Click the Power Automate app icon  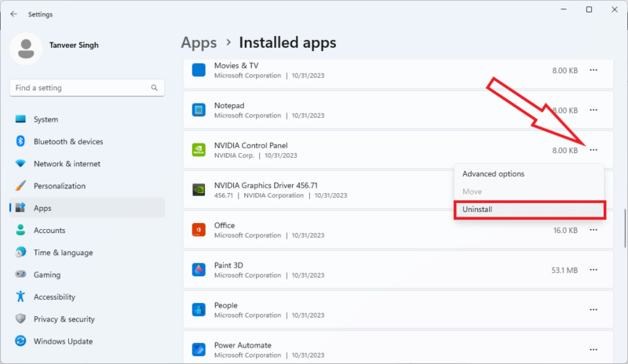click(199, 350)
